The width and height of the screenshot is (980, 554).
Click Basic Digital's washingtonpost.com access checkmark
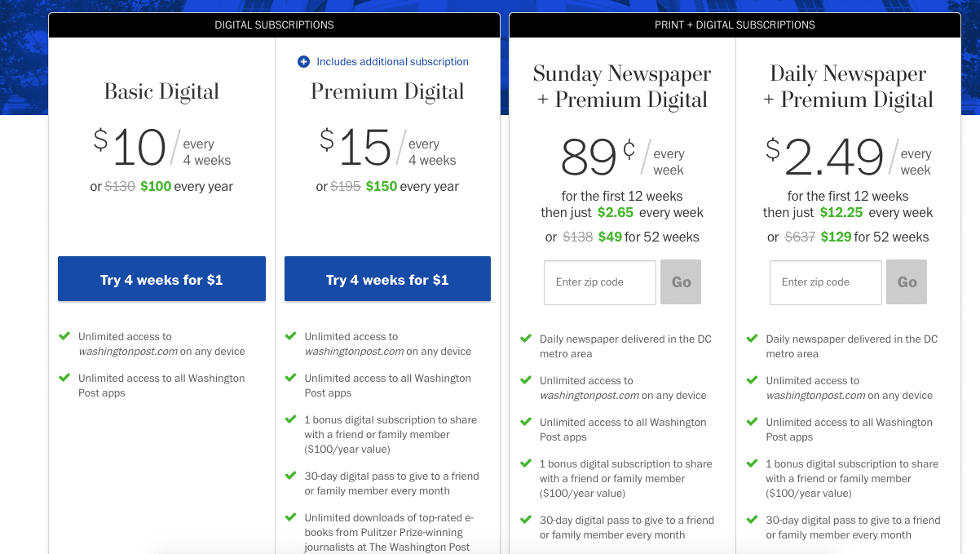tap(64, 335)
